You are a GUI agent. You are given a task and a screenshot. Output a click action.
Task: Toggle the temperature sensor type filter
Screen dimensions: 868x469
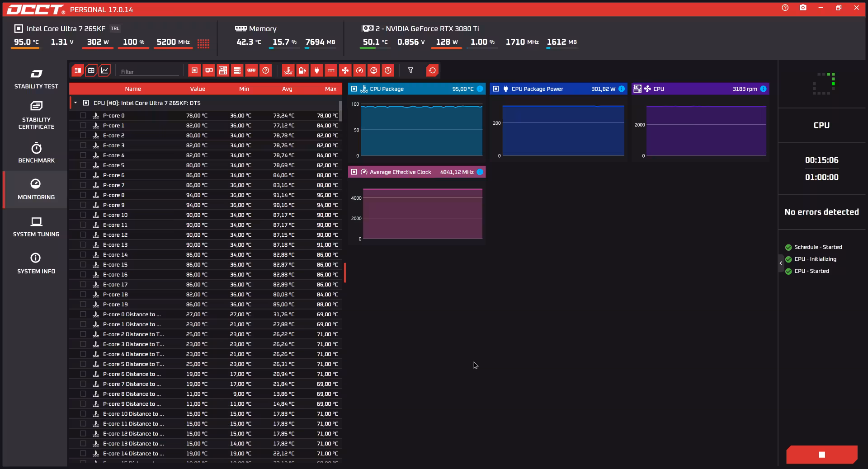[288, 70]
